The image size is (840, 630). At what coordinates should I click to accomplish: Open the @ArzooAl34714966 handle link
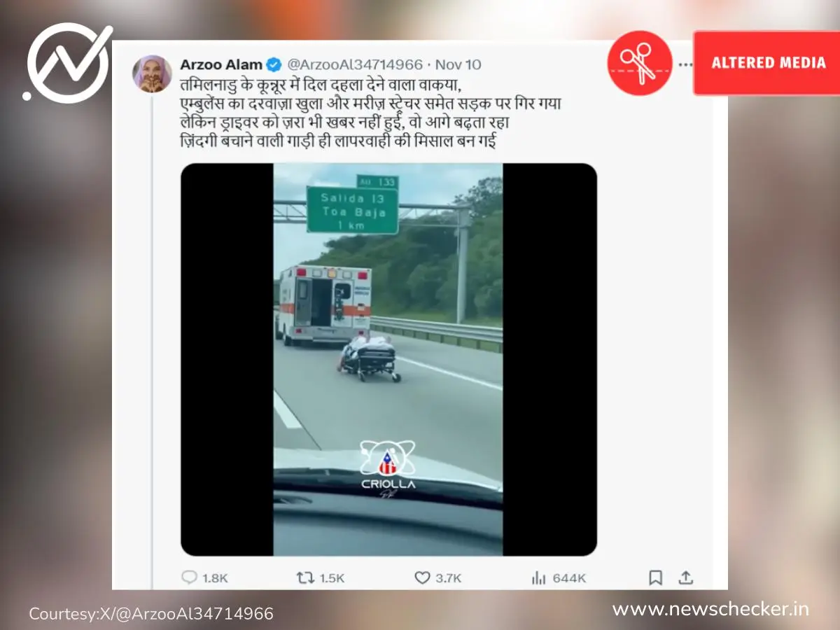[x=355, y=64]
